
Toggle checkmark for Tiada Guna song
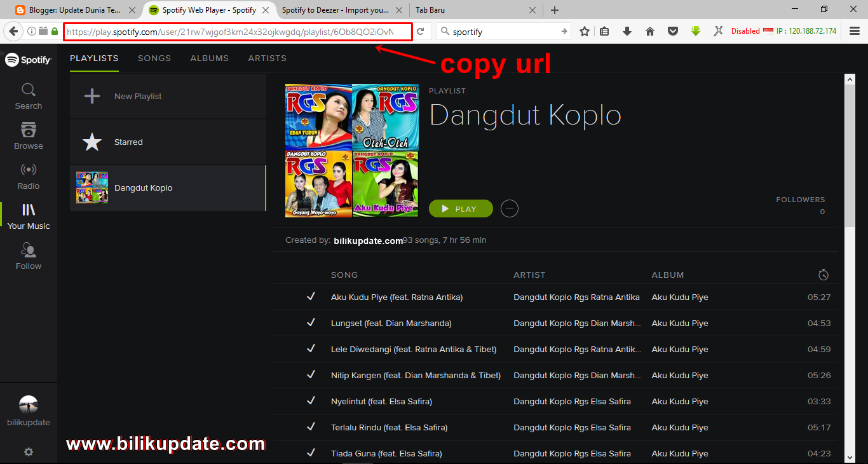pyautogui.click(x=311, y=453)
